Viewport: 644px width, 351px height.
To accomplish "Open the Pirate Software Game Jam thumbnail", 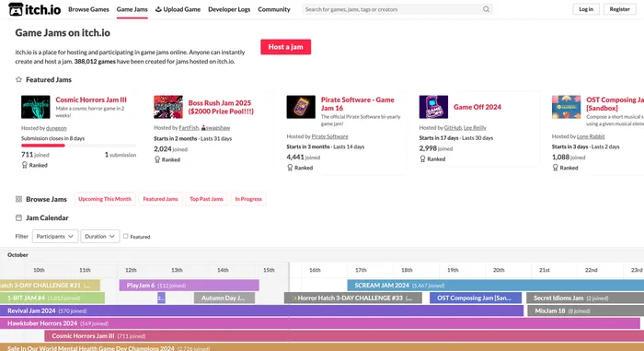I will pyautogui.click(x=301, y=107).
